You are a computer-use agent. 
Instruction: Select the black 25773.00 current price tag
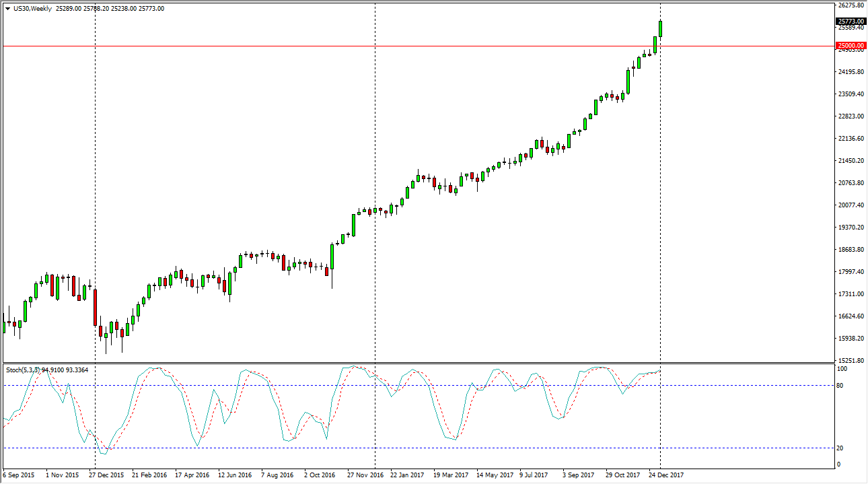point(851,22)
